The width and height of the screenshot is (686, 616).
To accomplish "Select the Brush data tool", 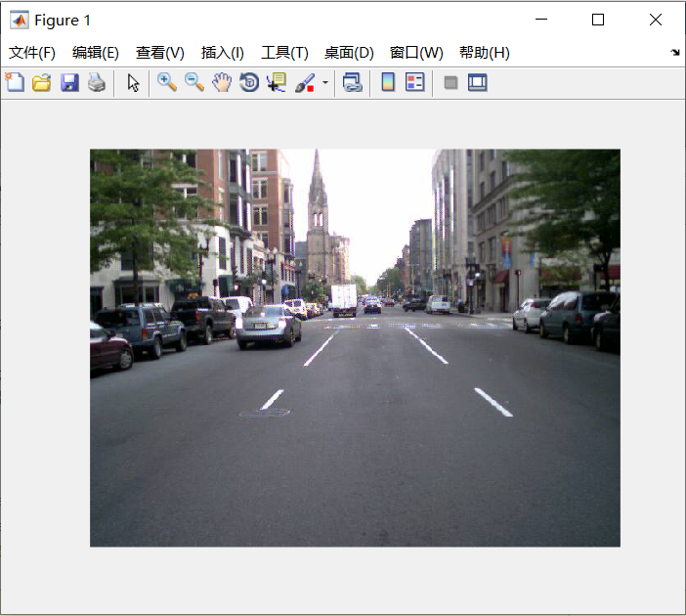I will point(305,82).
